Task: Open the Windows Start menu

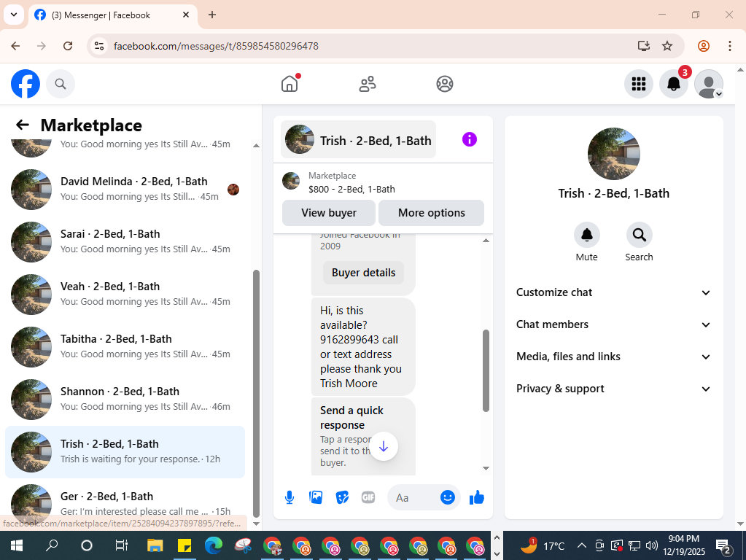Action: point(17,545)
